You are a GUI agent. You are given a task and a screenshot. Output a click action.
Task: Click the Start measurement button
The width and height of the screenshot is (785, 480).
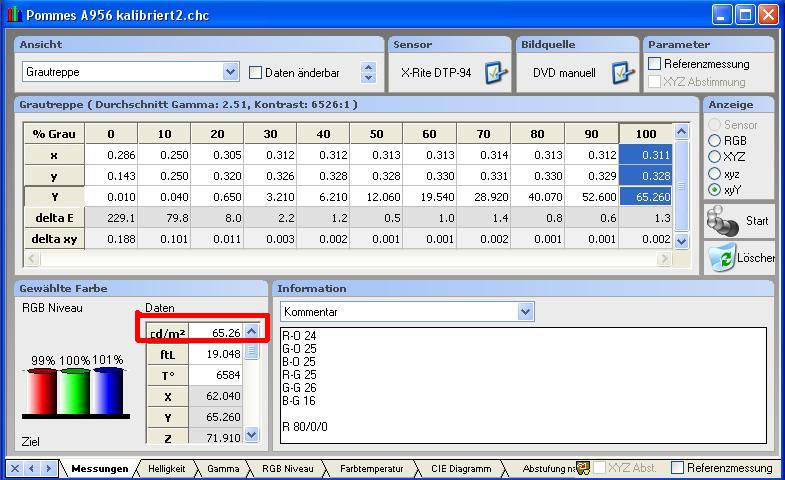pos(738,221)
